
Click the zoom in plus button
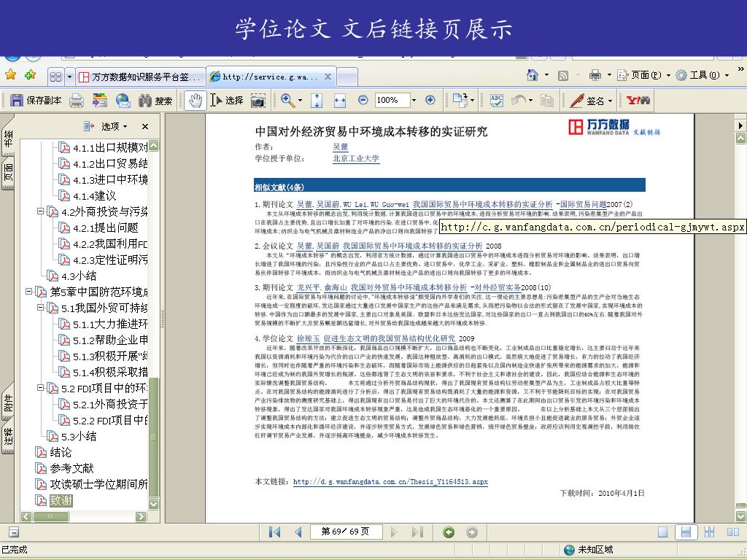(x=430, y=100)
